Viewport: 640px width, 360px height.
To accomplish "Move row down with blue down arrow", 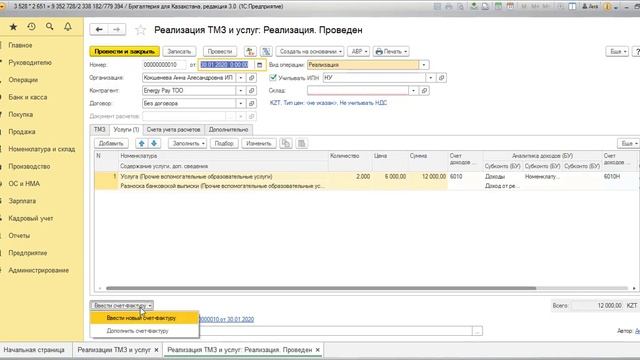I will pyautogui.click(x=154, y=143).
